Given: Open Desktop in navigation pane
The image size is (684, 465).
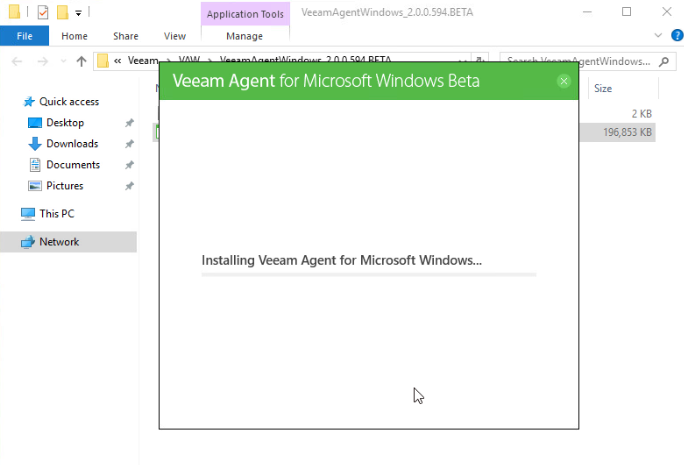Looking at the screenshot, I should click(65, 123).
